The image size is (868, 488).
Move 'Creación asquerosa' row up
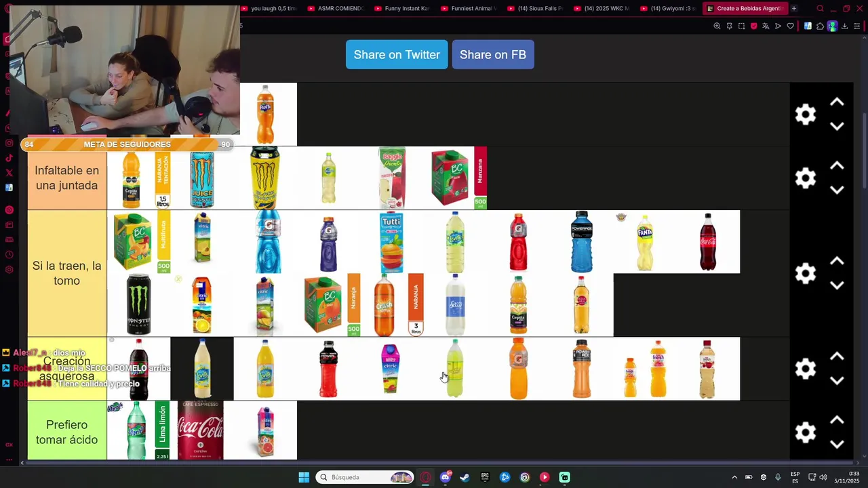click(837, 357)
